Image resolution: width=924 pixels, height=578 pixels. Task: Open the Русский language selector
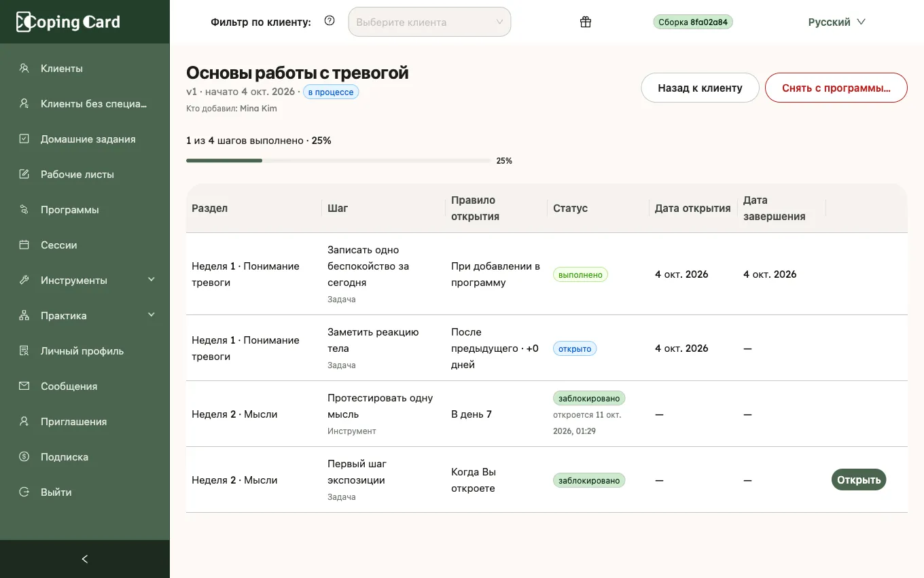point(836,22)
